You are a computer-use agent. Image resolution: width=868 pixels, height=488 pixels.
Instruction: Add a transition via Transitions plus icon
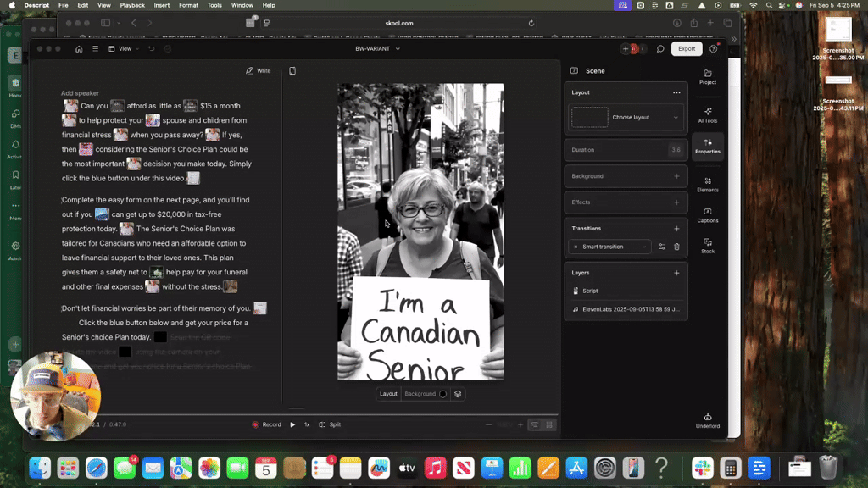676,229
